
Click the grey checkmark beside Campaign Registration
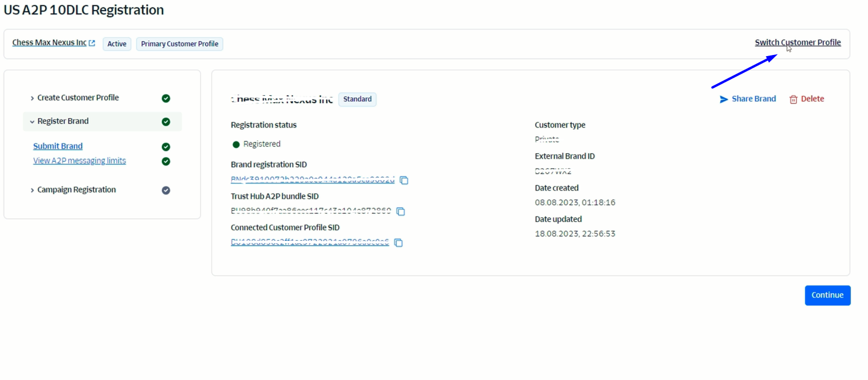[x=166, y=190]
